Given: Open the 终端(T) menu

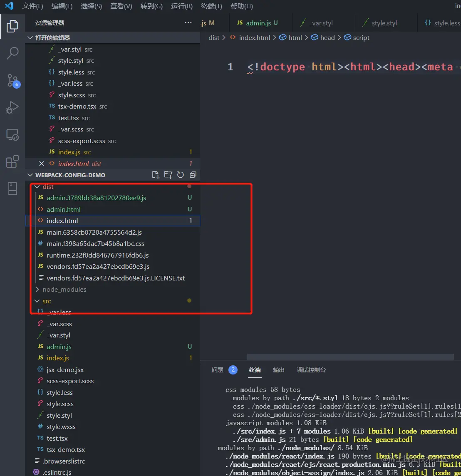Looking at the screenshot, I should click(211, 6).
